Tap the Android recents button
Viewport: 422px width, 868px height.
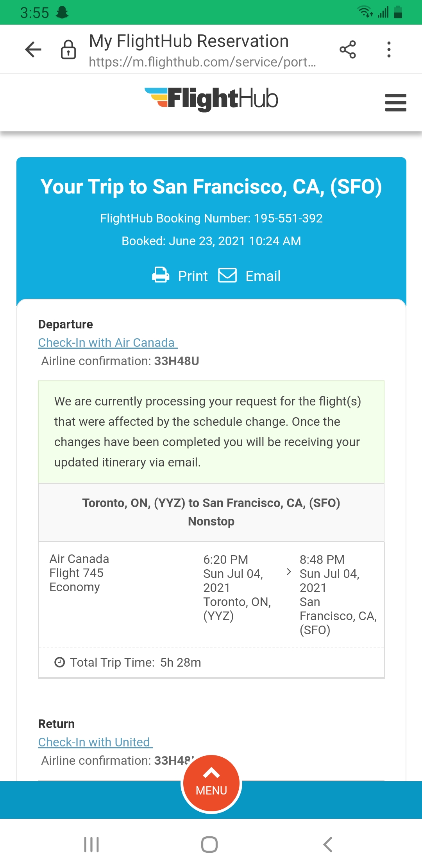(91, 845)
